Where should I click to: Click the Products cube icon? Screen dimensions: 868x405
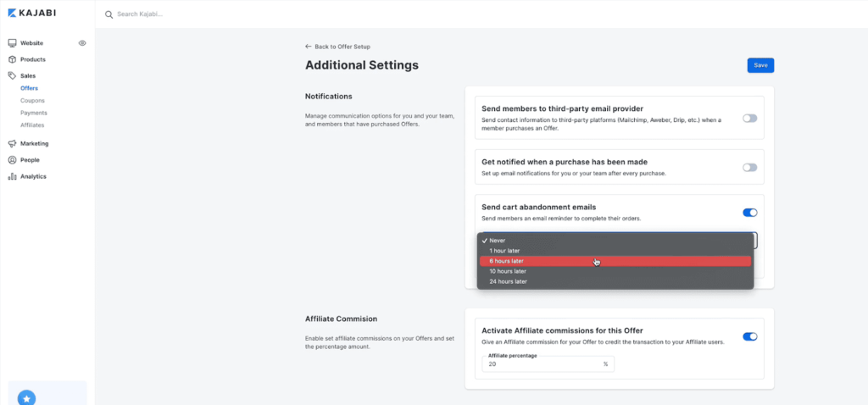point(12,59)
